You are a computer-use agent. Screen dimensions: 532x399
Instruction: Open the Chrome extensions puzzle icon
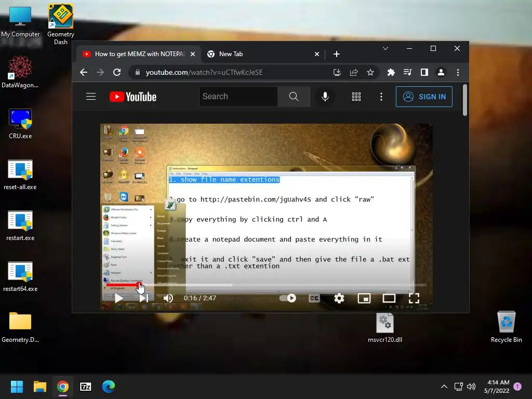(391, 72)
